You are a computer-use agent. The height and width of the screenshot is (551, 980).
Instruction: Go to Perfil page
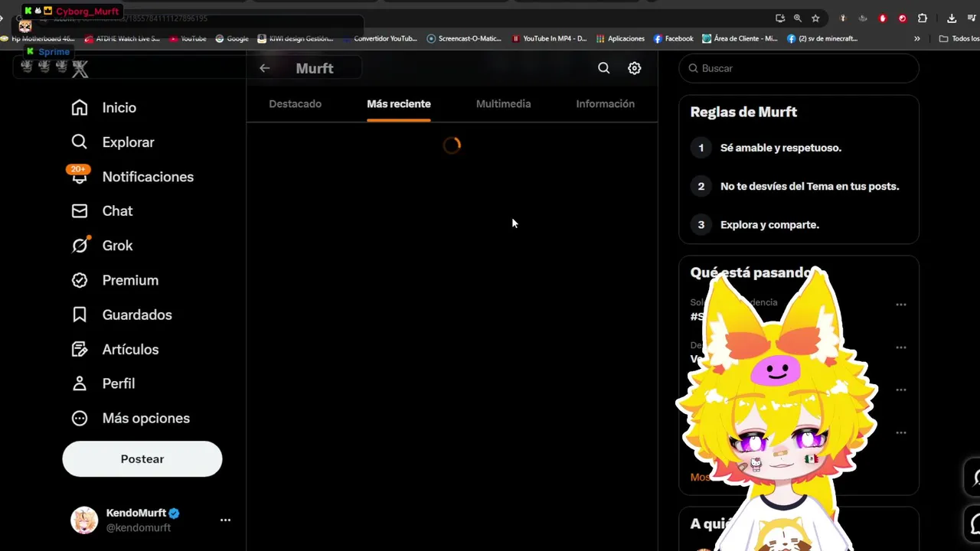click(103, 383)
